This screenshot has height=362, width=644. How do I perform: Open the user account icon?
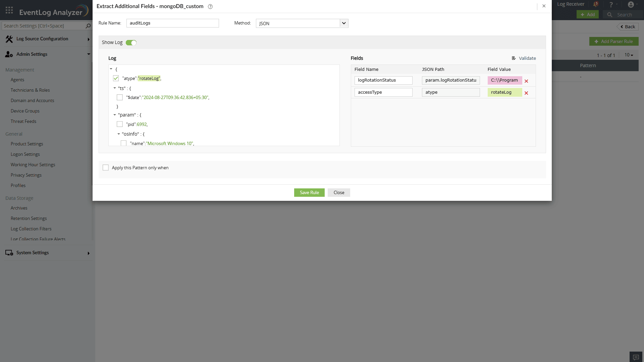[x=632, y=4]
